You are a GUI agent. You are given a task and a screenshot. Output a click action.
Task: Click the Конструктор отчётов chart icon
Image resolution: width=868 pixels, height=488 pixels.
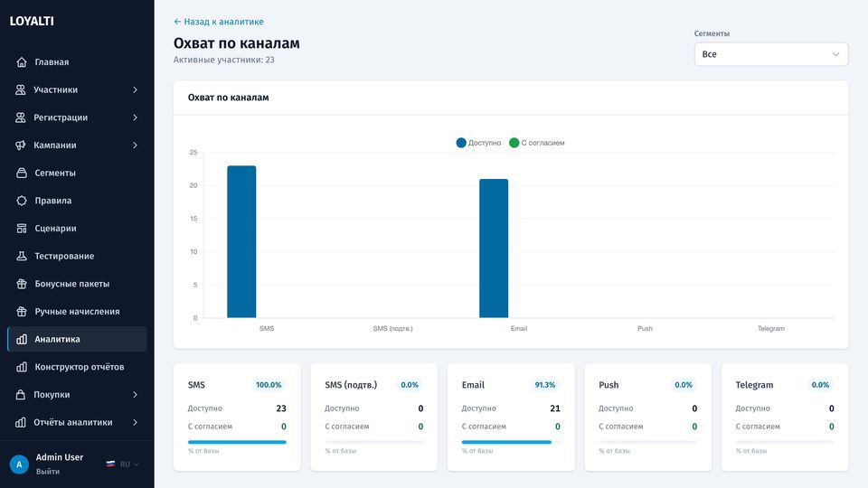[22, 366]
